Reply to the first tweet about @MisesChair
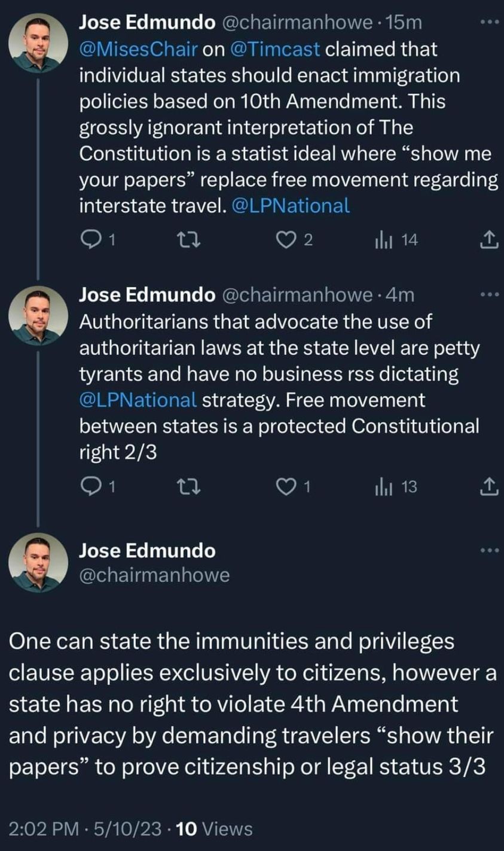 click(97, 240)
